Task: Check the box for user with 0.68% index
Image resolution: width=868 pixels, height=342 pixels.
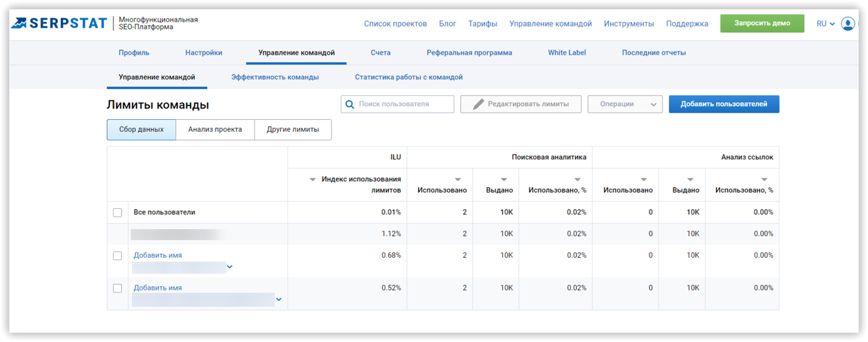Action: (x=117, y=255)
